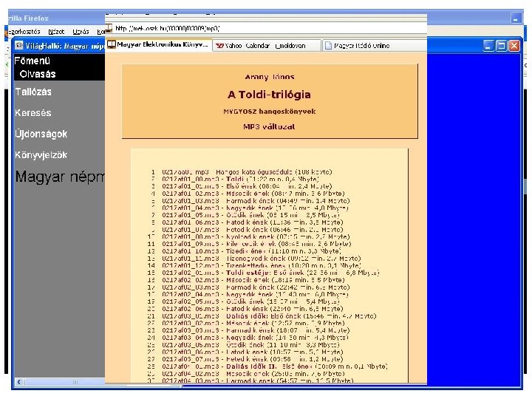Minimize the VilágHalló window
This screenshot has width=532, height=399.
click(488, 46)
